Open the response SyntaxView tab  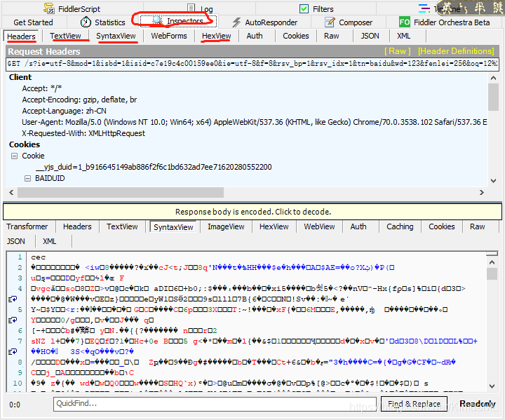[x=173, y=227]
